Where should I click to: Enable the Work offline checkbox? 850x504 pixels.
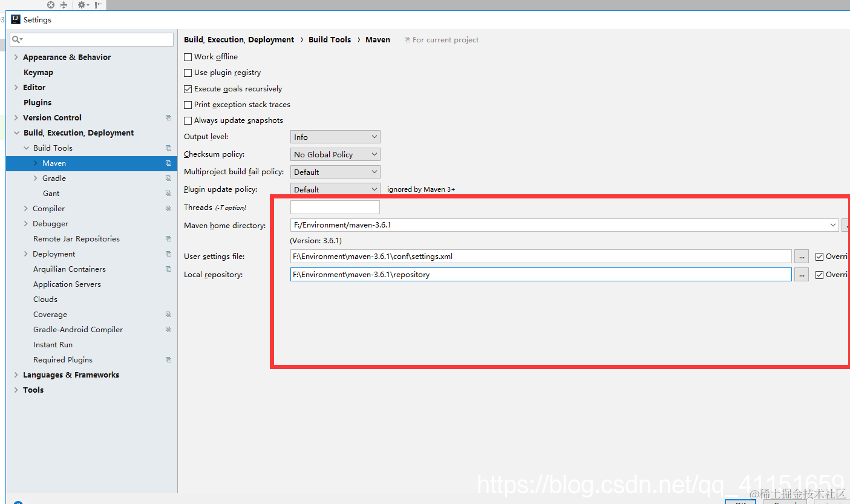[188, 57]
